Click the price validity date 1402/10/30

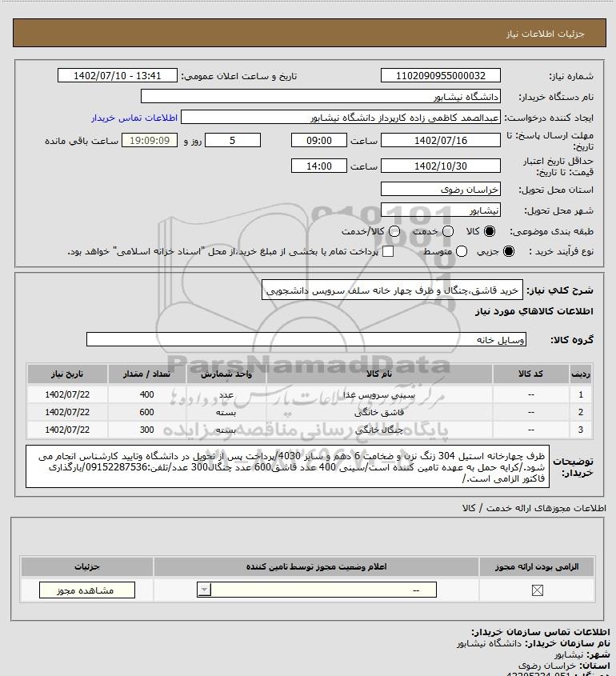tap(441, 166)
